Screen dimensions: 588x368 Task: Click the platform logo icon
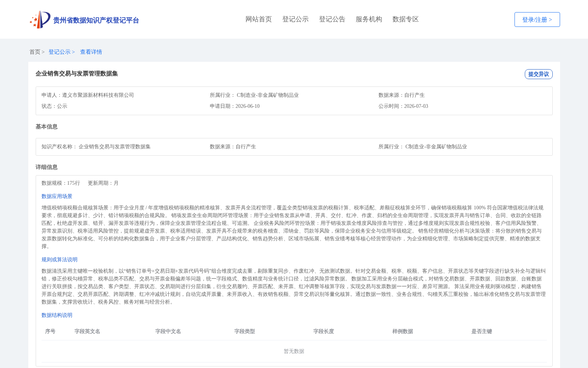pyautogui.click(x=40, y=20)
